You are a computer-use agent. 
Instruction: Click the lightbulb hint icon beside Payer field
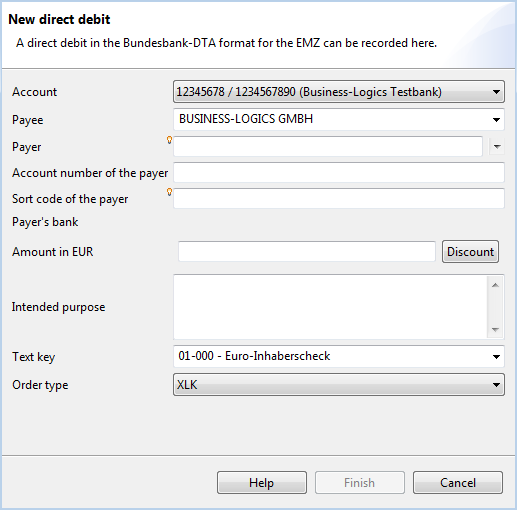coord(169,140)
